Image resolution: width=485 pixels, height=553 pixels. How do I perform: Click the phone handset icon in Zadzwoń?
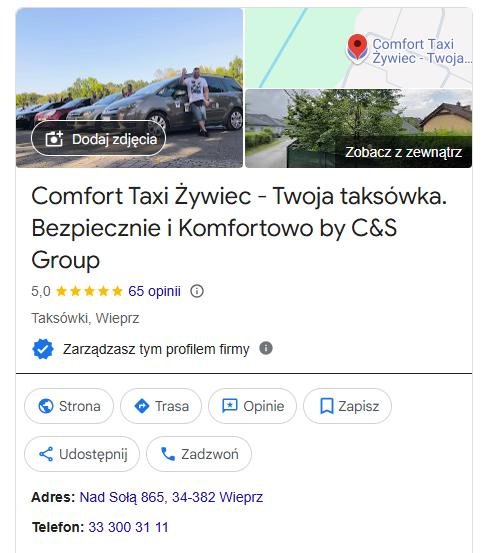[x=168, y=454]
